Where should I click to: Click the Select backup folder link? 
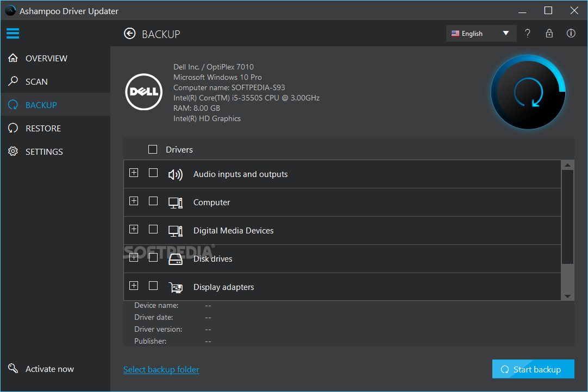tap(161, 370)
